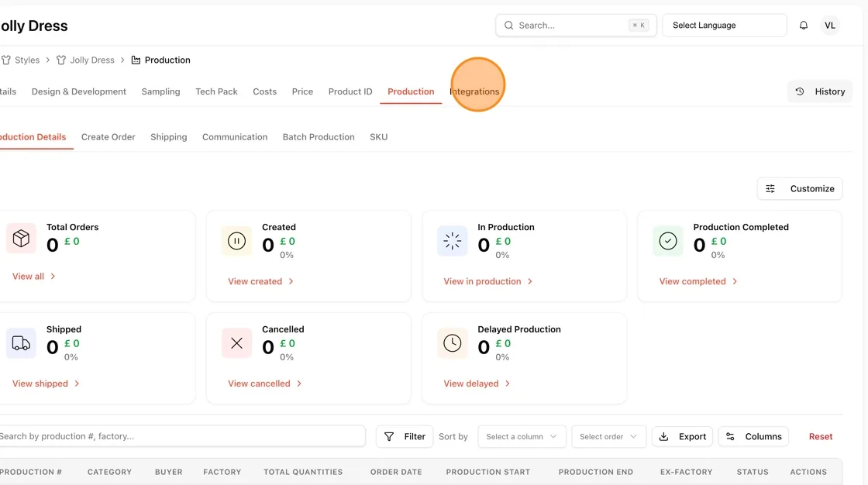Go to Styles in the breadcrumb
Image resolution: width=868 pixels, height=485 pixels.
tap(27, 60)
